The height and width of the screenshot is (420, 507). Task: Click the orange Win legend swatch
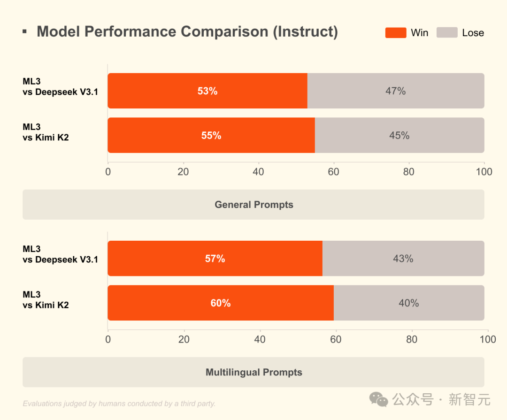point(395,32)
